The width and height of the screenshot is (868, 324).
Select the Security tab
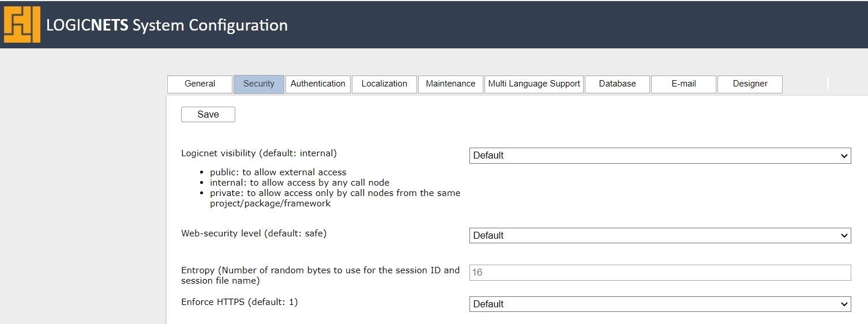(258, 84)
